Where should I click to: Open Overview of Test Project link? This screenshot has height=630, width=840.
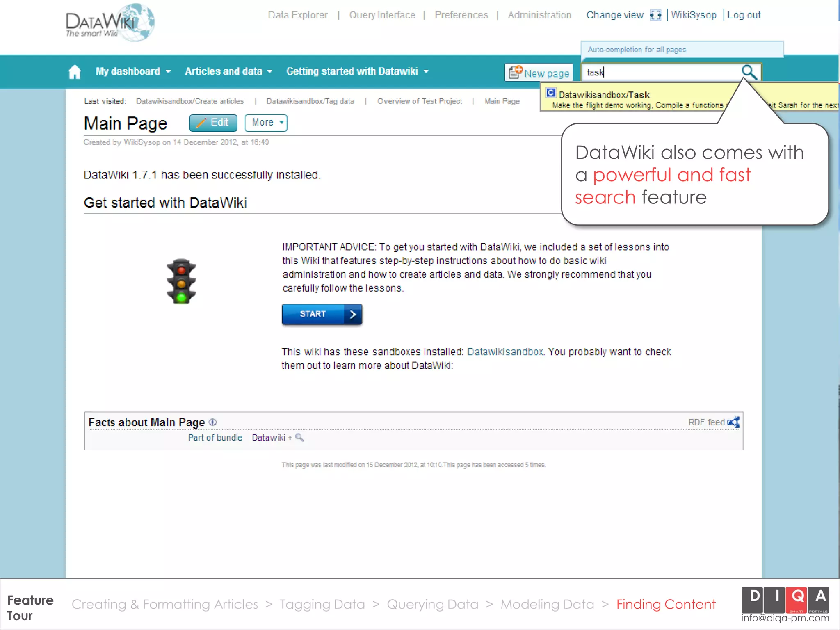[x=420, y=101]
